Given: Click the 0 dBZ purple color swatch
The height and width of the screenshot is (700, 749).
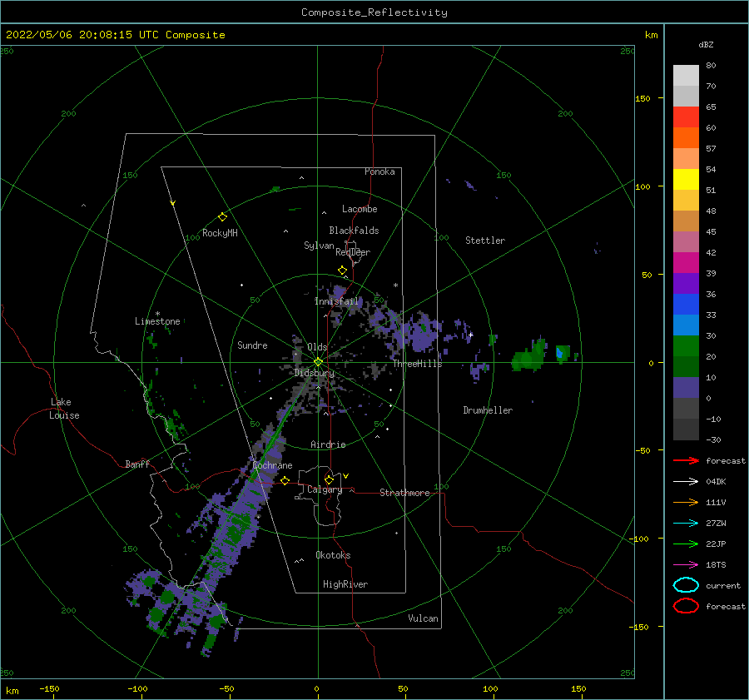Looking at the screenshot, I should click(x=686, y=387).
